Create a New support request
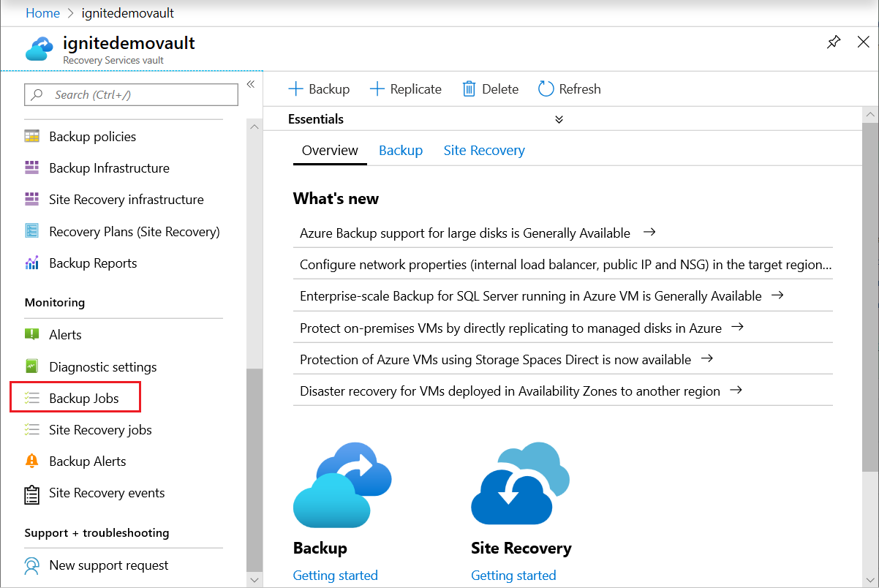The width and height of the screenshot is (879, 588). click(108, 565)
